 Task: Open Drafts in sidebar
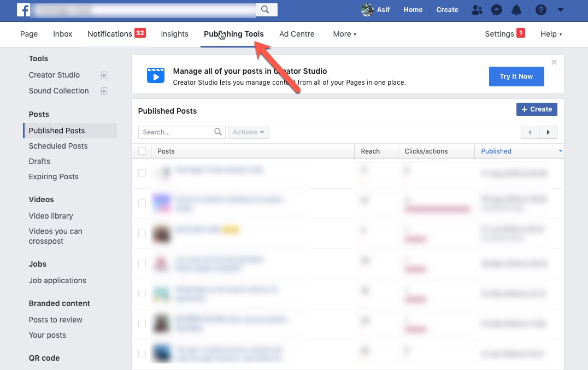[39, 161]
